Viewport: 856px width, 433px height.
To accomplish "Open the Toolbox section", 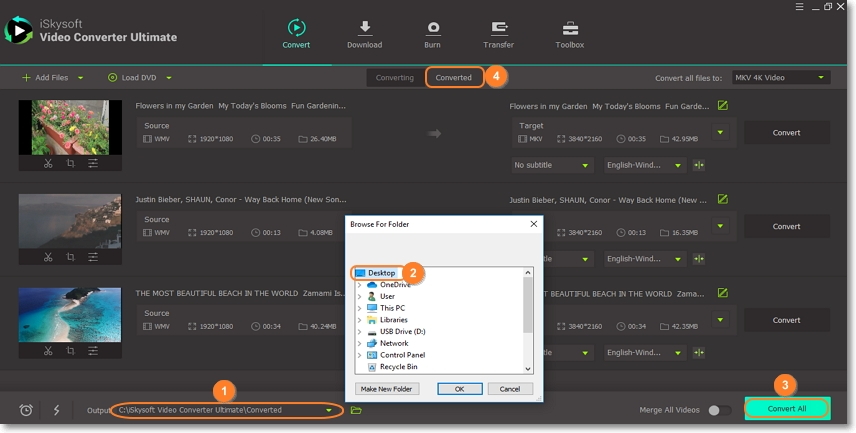I will point(570,34).
